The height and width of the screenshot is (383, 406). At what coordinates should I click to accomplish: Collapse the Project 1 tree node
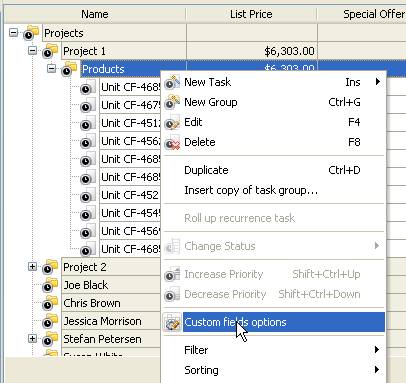pos(32,51)
